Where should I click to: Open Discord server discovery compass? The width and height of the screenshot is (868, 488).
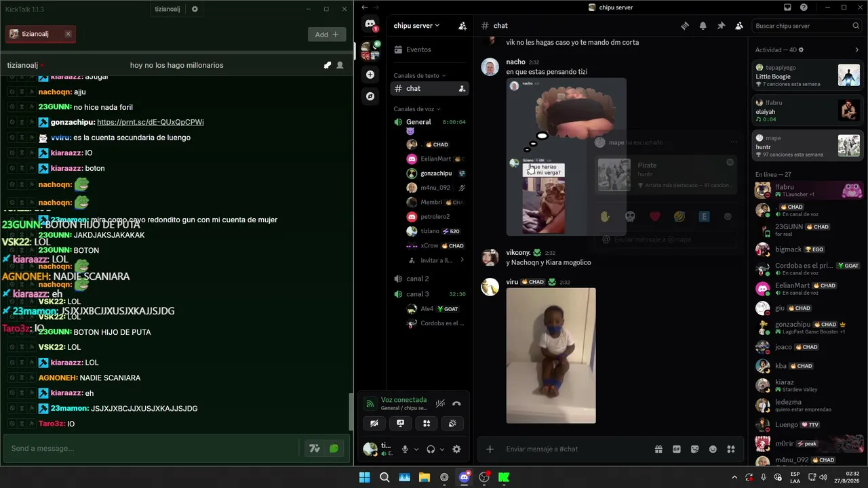click(x=370, y=96)
